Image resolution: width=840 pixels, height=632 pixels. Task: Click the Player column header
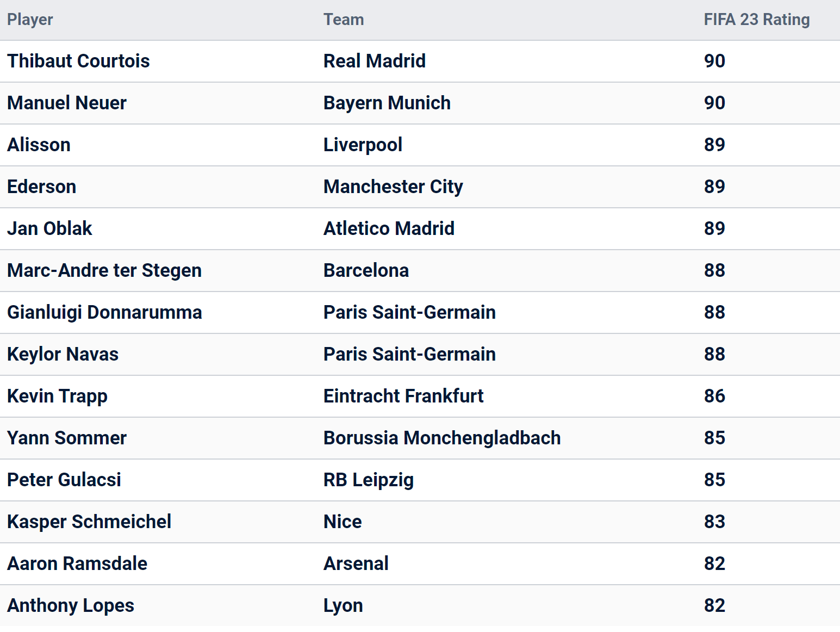[x=30, y=20]
